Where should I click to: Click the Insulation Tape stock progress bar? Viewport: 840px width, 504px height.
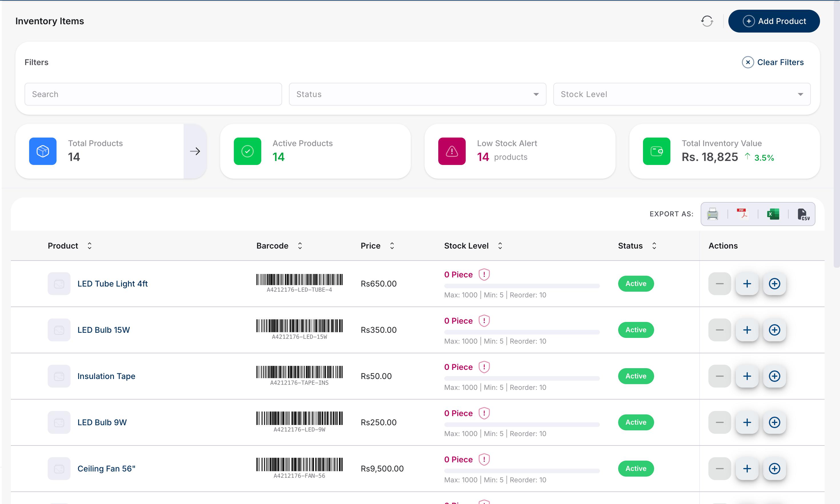coord(522,378)
